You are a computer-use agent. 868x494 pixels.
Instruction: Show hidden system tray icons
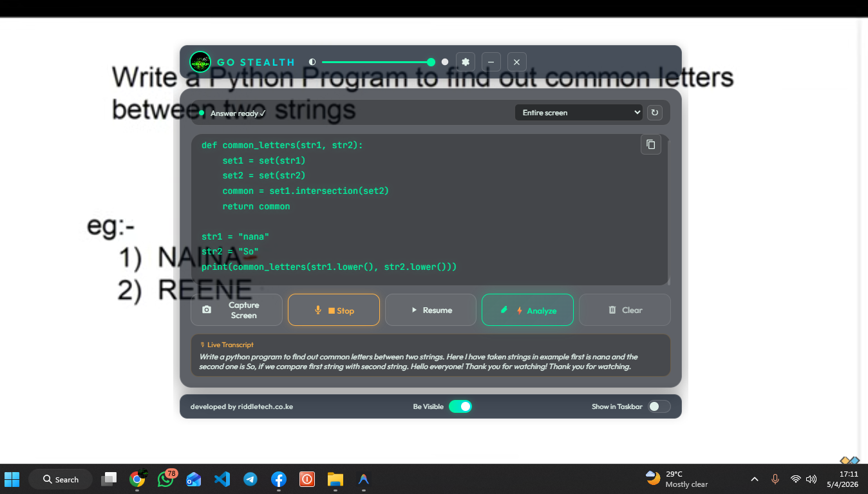coord(755,479)
